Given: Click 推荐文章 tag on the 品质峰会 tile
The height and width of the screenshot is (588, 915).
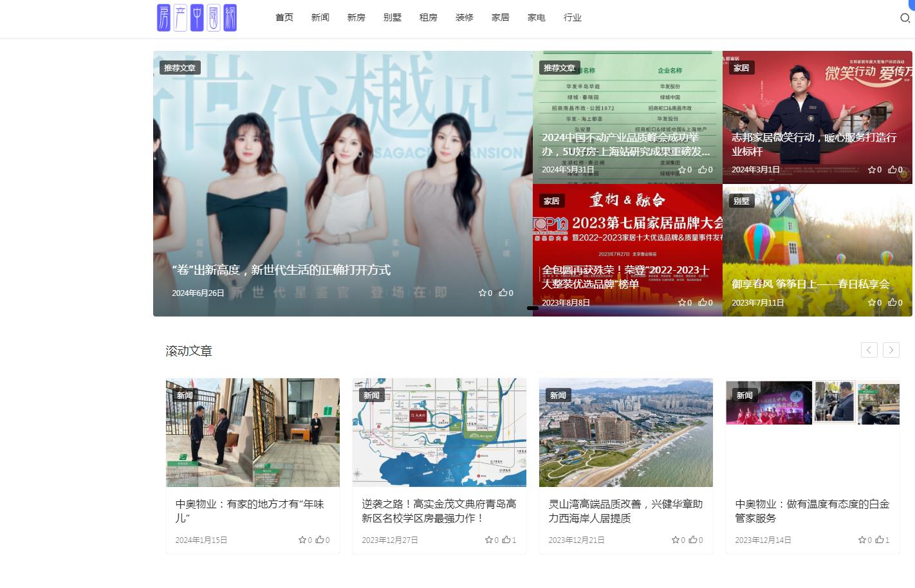Looking at the screenshot, I should 559,68.
